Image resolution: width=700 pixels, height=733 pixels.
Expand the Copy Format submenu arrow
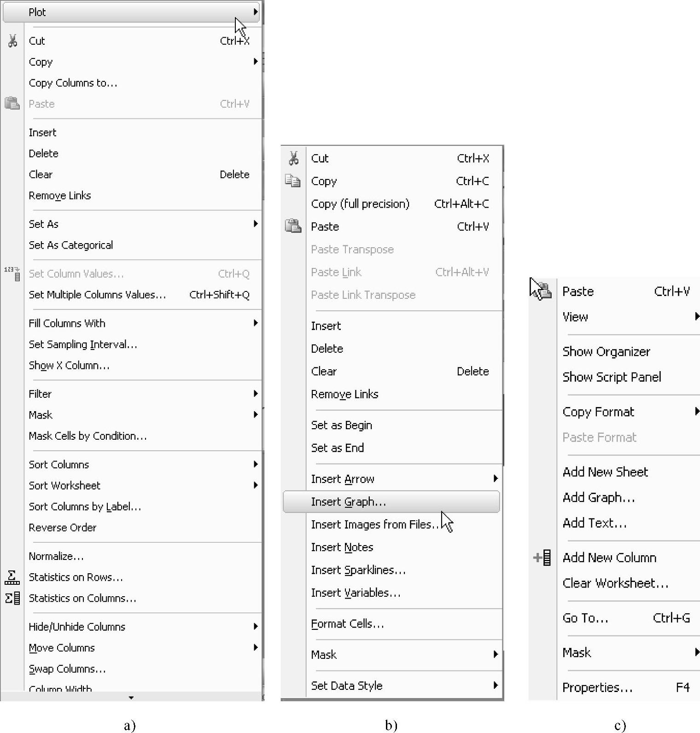point(697,411)
